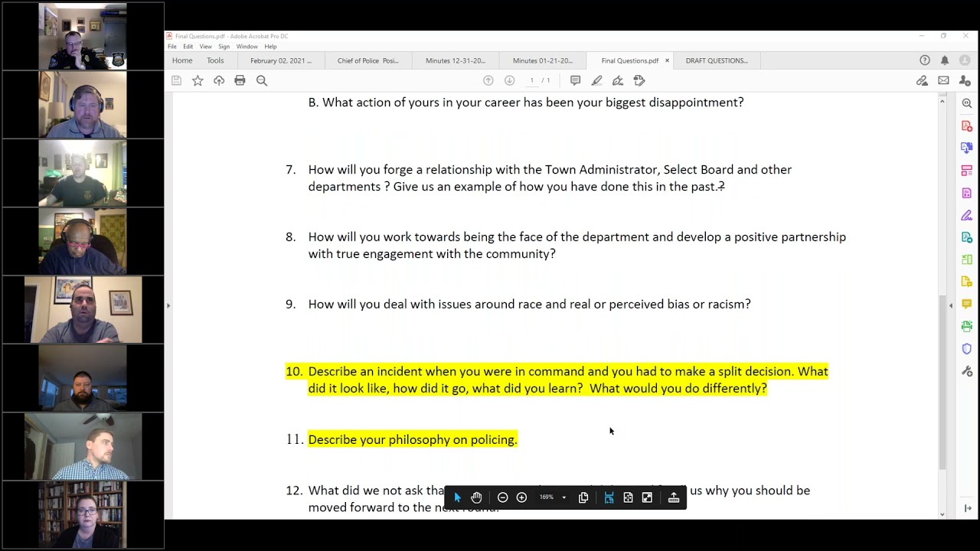Screen dimensions: 980x551
Task: Dock the floating toolbar
Action: [674, 497]
